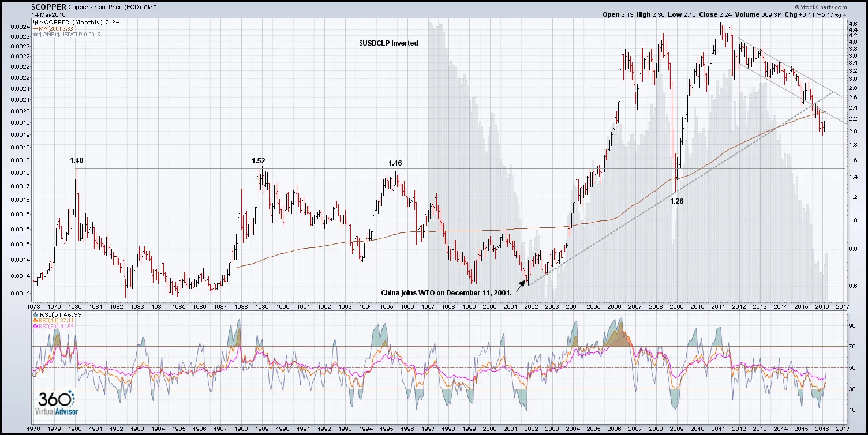This screenshot has width=868, height=435.
Task: Click the '1.52' peak label
Action: tap(259, 161)
